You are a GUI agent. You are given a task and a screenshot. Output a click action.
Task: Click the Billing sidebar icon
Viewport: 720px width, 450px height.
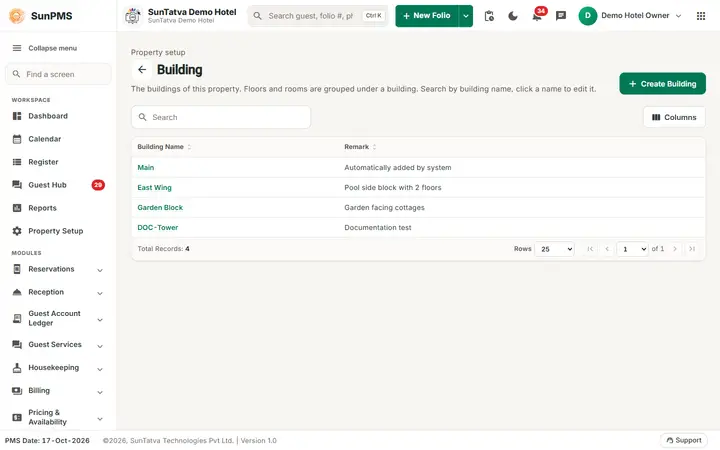pos(17,391)
